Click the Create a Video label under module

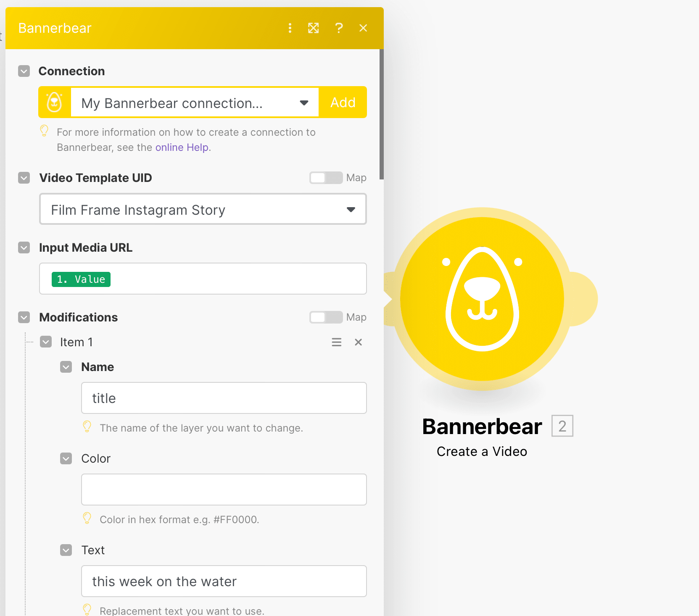click(482, 451)
